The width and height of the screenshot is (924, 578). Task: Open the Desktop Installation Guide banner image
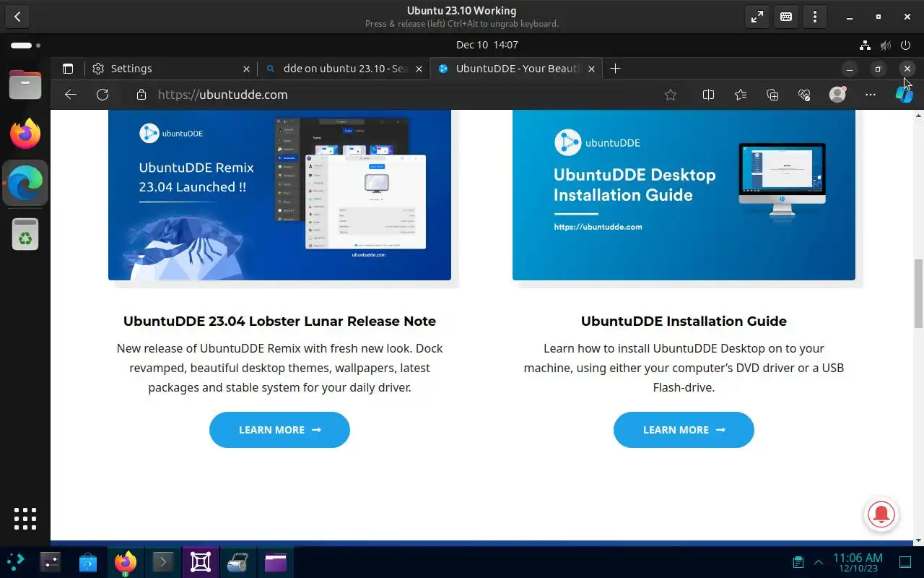click(x=684, y=195)
